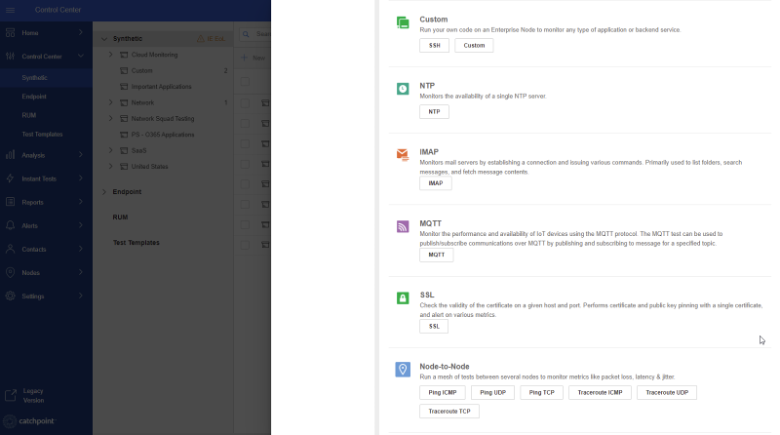Screen dimensions: 780x435
Task: Expand the Cloud Monitoring folder
Action: pos(111,55)
